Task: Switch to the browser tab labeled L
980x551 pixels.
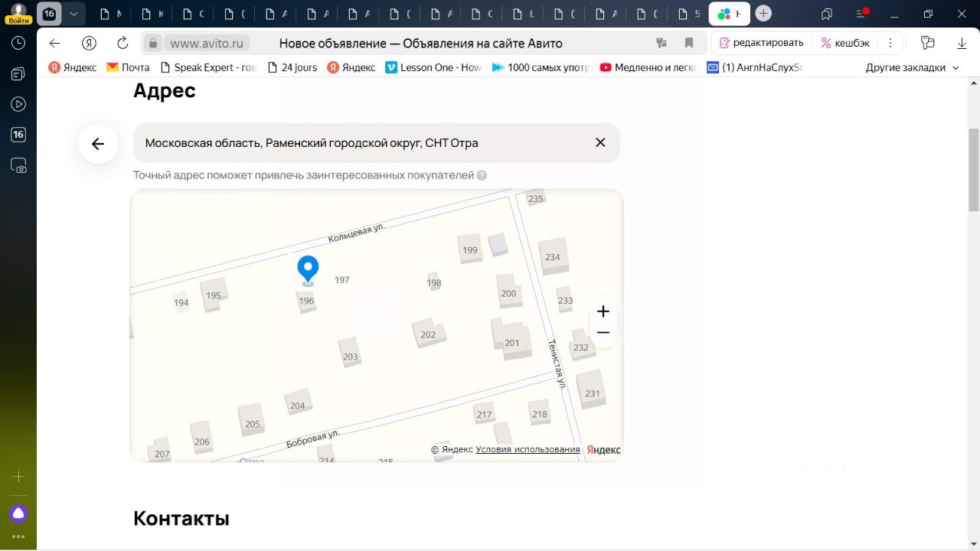Action: point(522,14)
